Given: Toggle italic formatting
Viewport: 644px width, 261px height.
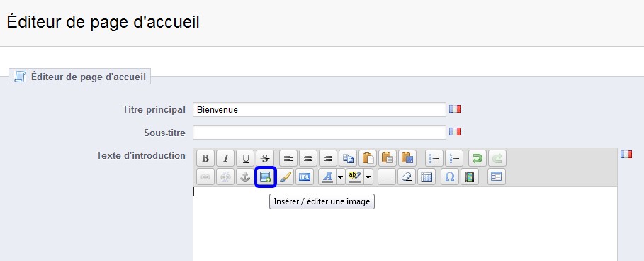Looking at the screenshot, I should coord(225,158).
